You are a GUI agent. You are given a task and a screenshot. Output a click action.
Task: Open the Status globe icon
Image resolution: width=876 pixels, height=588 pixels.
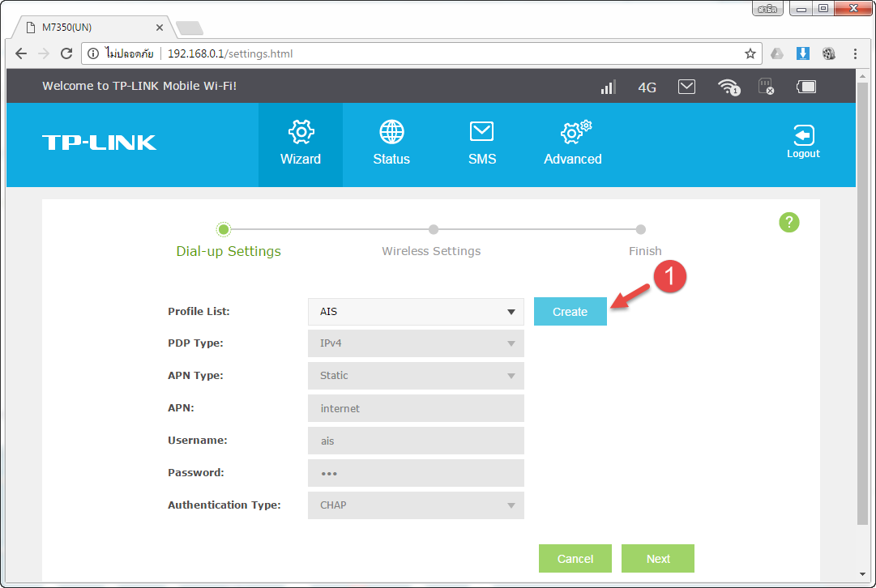[x=391, y=132]
